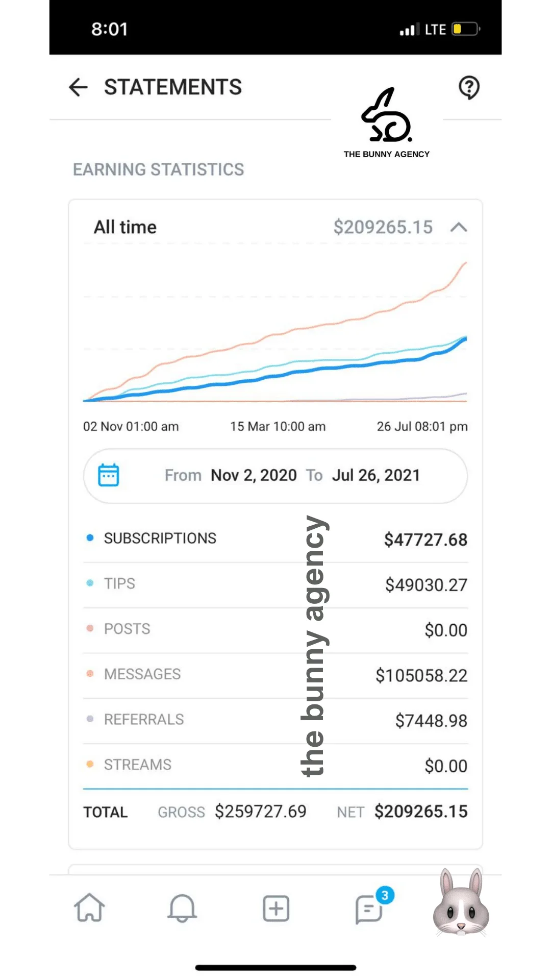Open the From date Nov 2, 2020

point(254,475)
